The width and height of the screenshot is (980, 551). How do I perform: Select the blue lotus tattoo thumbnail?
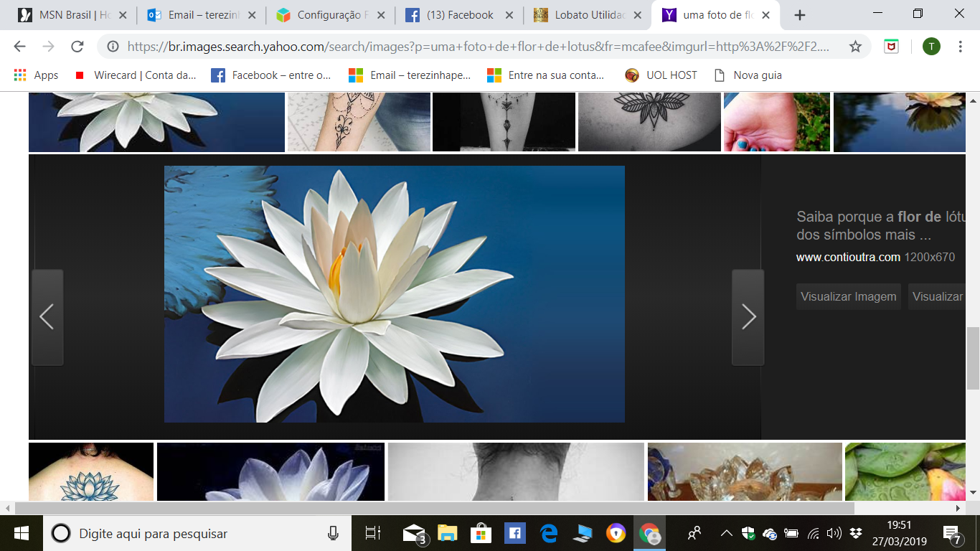tap(91, 471)
